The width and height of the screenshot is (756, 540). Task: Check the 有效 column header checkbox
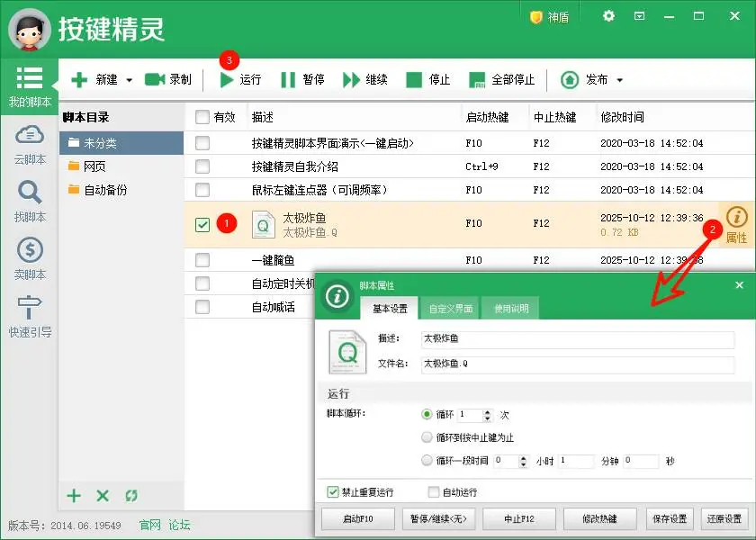(202, 117)
